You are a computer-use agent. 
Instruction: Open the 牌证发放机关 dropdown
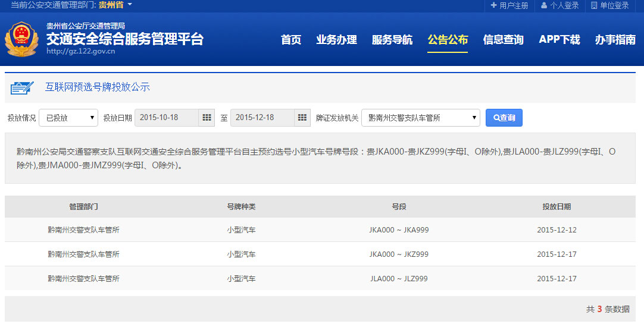click(x=421, y=118)
